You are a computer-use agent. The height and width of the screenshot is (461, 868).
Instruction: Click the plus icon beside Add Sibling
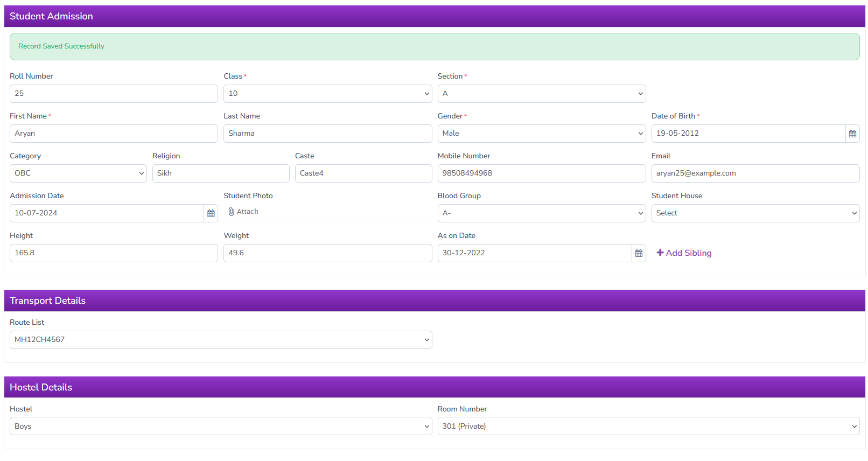[660, 253]
